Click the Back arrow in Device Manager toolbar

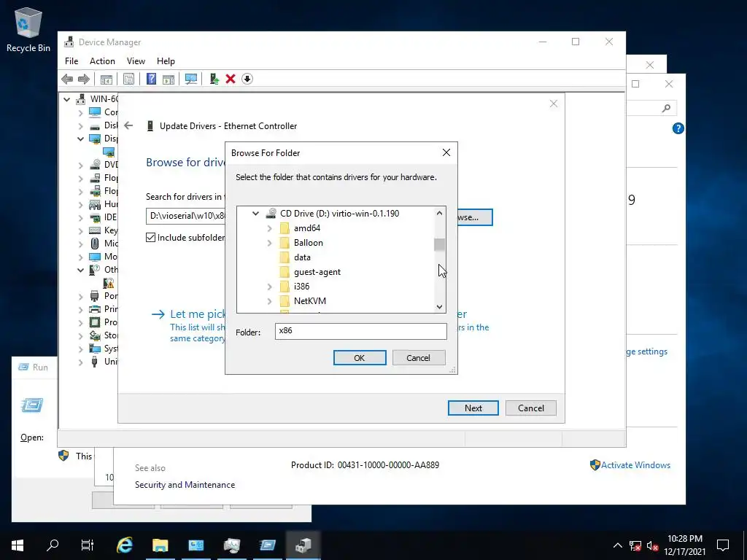pyautogui.click(x=67, y=79)
